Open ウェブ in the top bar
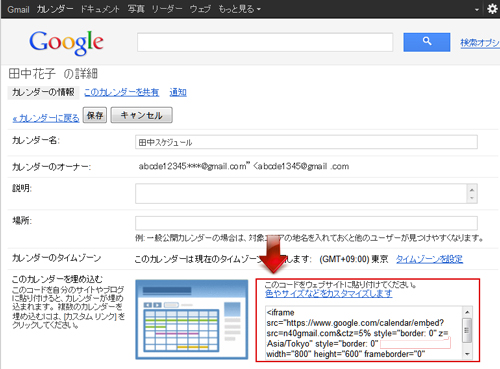 coord(200,9)
